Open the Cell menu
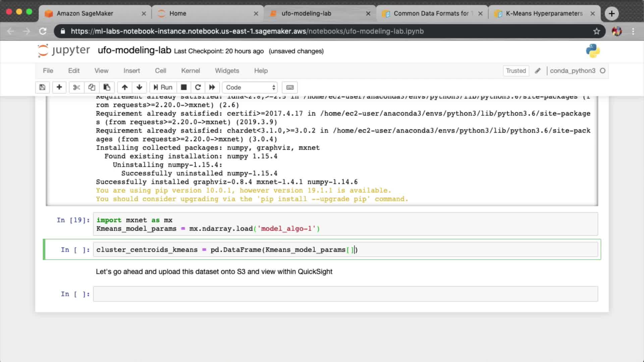Image resolution: width=644 pixels, height=362 pixels. 160,71
